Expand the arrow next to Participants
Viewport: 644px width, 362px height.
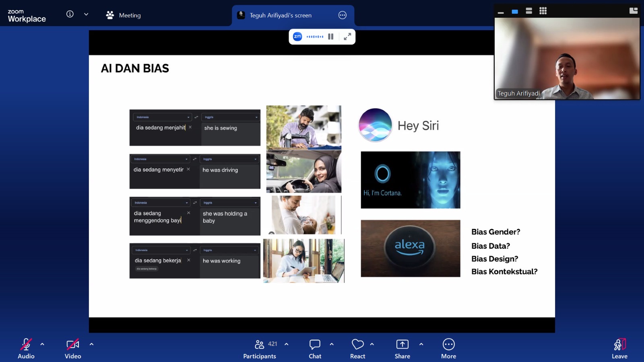287,344
